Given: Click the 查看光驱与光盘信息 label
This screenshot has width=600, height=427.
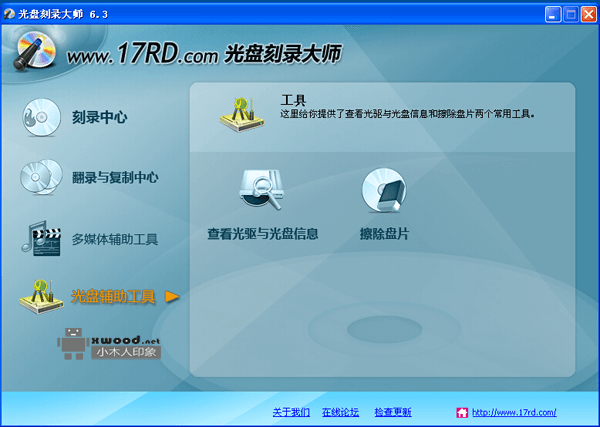Looking at the screenshot, I should (x=263, y=233).
